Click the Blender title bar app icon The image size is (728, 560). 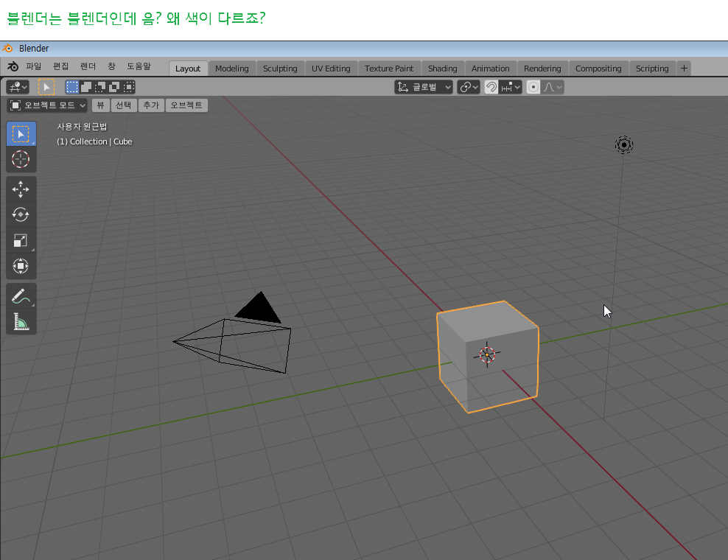tap(7, 49)
